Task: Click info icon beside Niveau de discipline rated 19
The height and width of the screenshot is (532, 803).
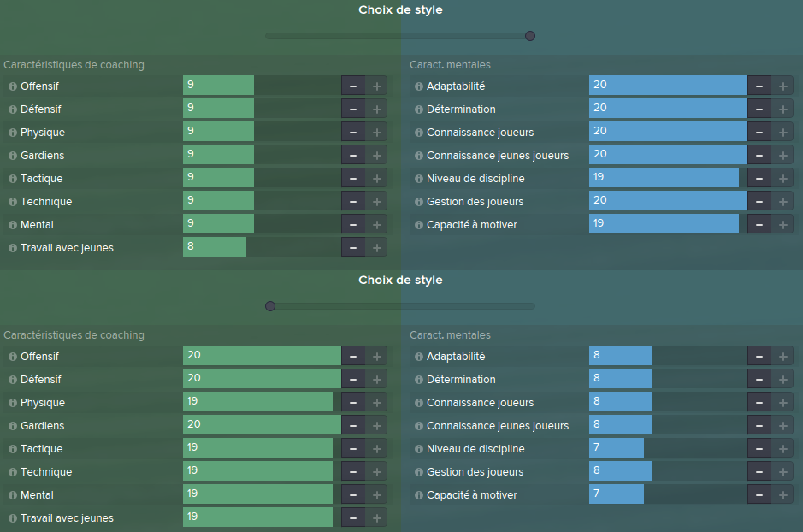Action: click(x=419, y=180)
